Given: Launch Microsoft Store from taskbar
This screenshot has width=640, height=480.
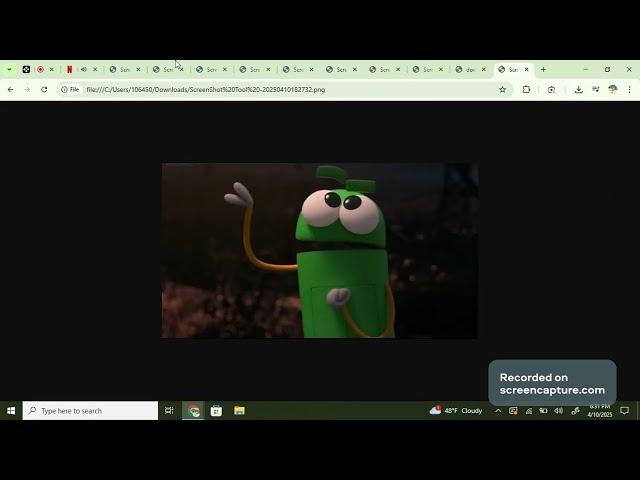Looking at the screenshot, I should (216, 411).
